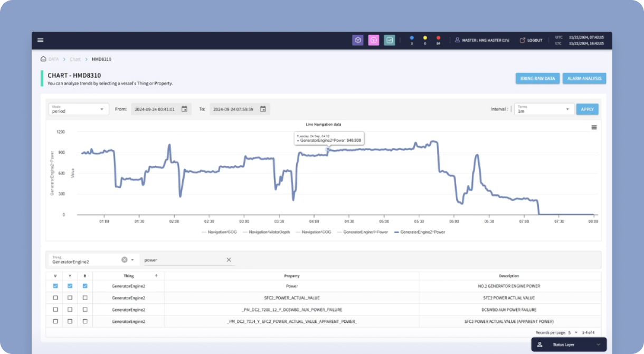The height and width of the screenshot is (354, 644).
Task: Open the hamburger navigation menu
Action: (41, 40)
